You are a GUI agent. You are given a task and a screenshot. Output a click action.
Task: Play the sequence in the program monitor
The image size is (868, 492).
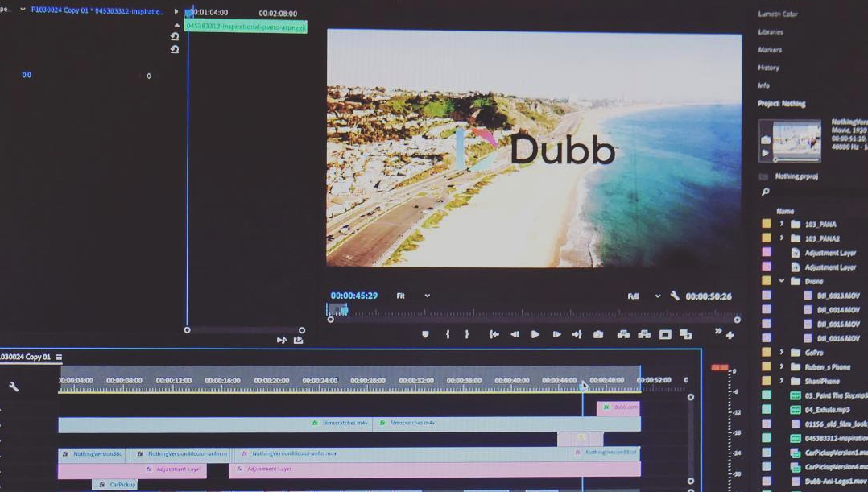click(535, 334)
